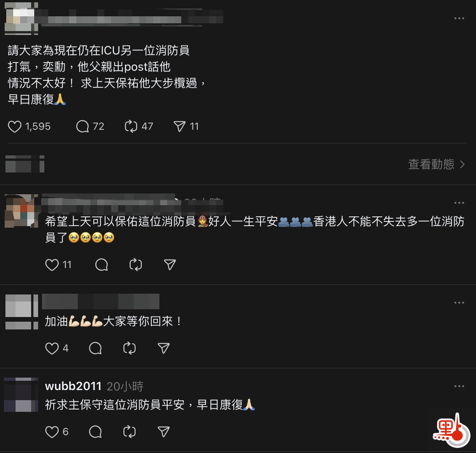Like the comment with 11 likes
476x453 pixels.
point(52,265)
